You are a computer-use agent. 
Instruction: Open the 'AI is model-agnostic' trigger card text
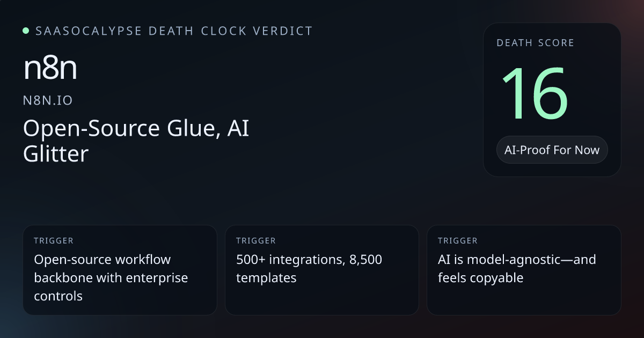[x=516, y=268]
